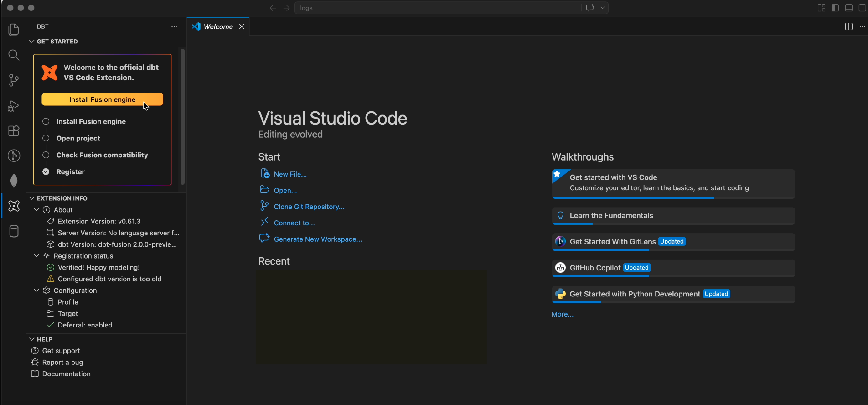Image resolution: width=868 pixels, height=405 pixels.
Task: Collapse the EXTENSION INFO section
Action: (x=32, y=198)
